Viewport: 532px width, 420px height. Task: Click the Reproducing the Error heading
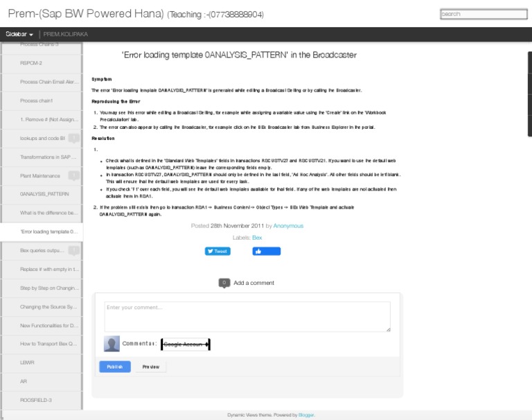tap(116, 101)
